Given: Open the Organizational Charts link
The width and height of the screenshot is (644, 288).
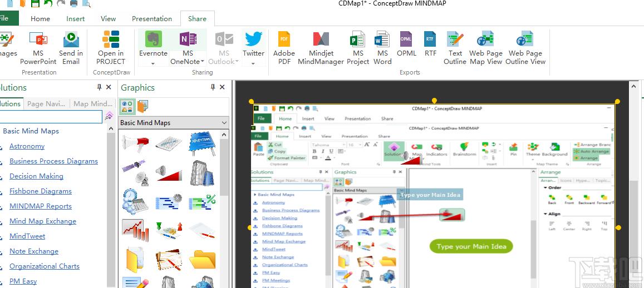Looking at the screenshot, I should (x=45, y=266).
